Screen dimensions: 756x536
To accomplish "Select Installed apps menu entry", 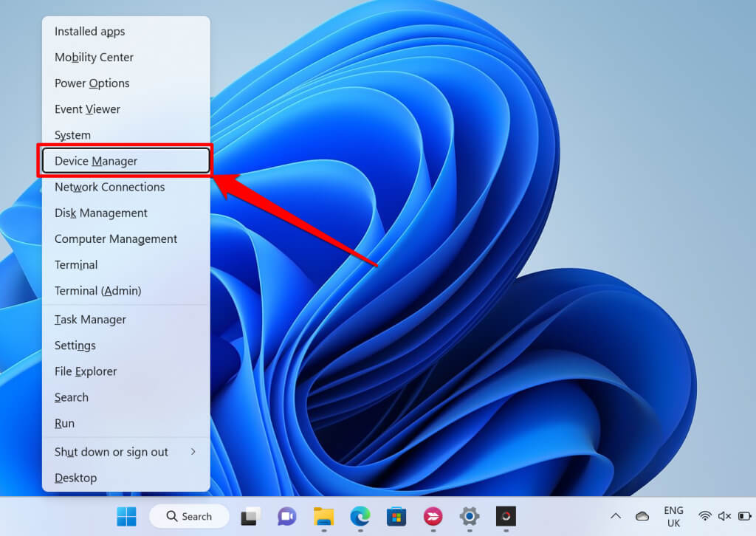I will pyautogui.click(x=89, y=32).
